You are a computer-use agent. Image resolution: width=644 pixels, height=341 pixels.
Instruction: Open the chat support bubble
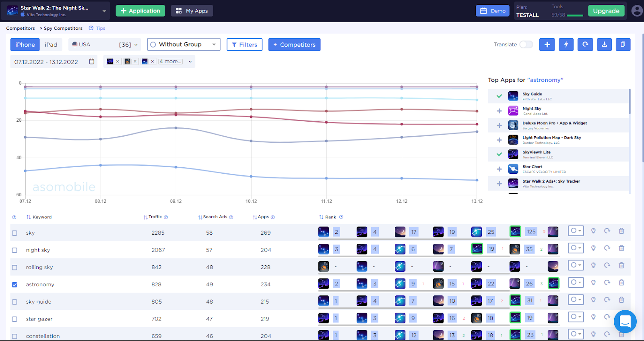[625, 321]
